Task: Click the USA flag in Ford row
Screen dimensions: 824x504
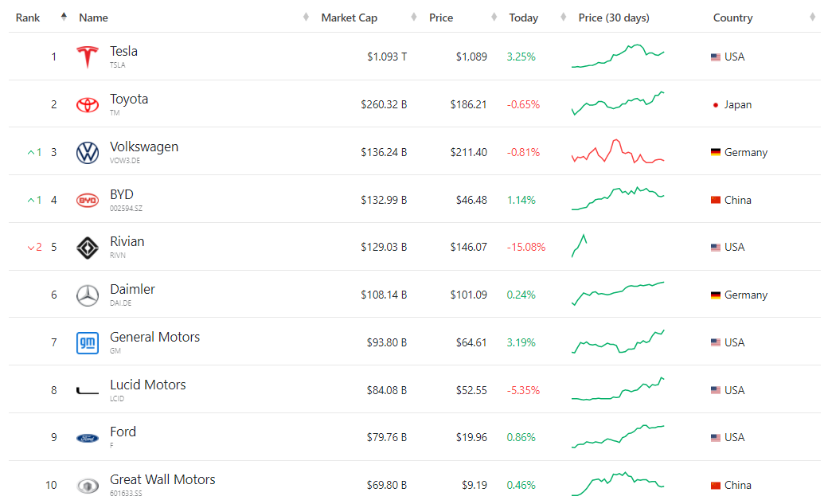Action: (715, 437)
